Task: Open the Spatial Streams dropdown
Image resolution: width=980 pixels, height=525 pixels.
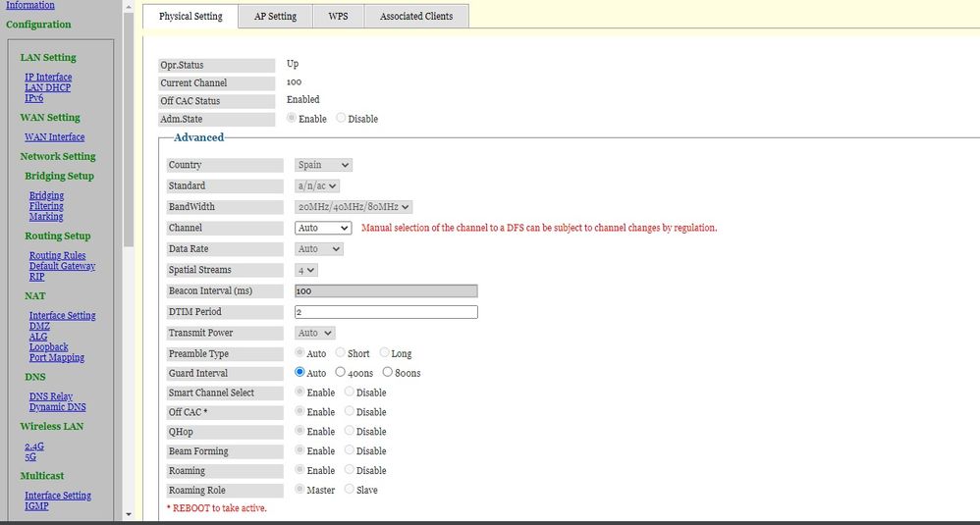Action: pos(306,270)
